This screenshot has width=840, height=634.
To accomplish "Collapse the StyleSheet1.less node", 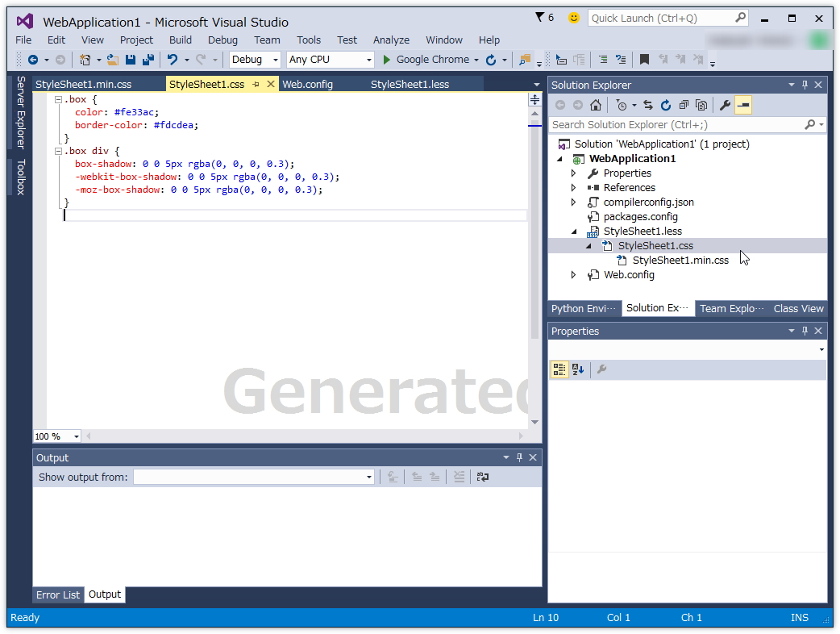I will click(x=574, y=231).
